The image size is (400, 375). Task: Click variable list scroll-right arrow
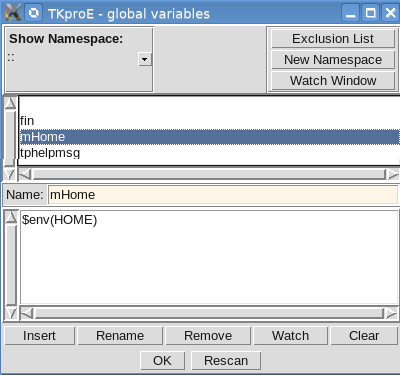[393, 174]
